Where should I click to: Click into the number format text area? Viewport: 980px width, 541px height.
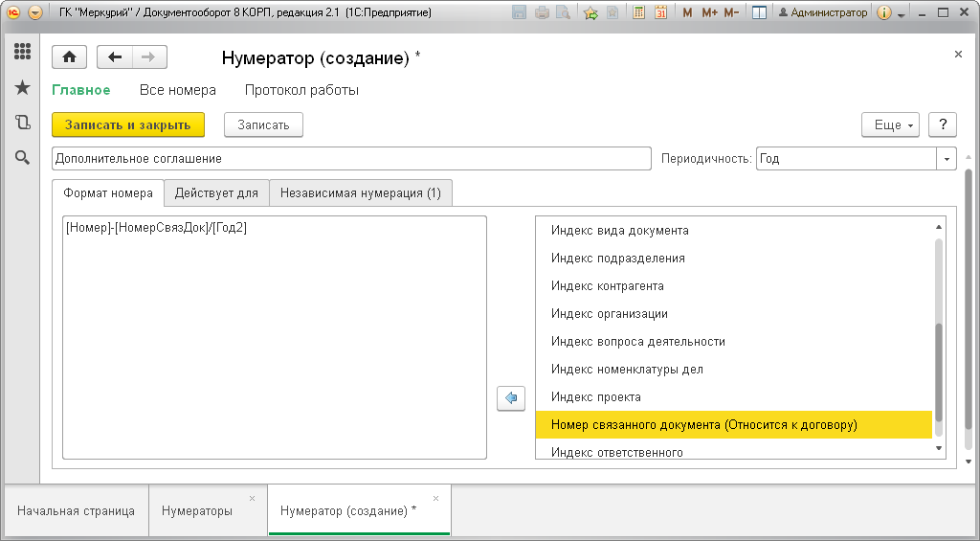275,338
